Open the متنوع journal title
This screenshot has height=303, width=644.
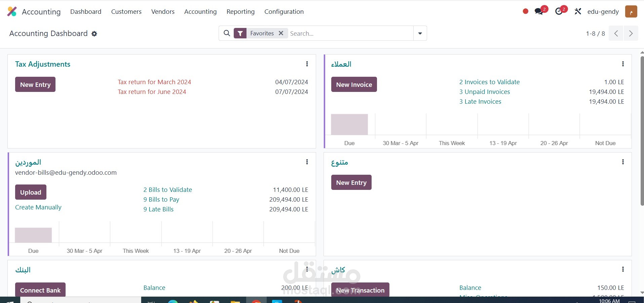tap(339, 162)
